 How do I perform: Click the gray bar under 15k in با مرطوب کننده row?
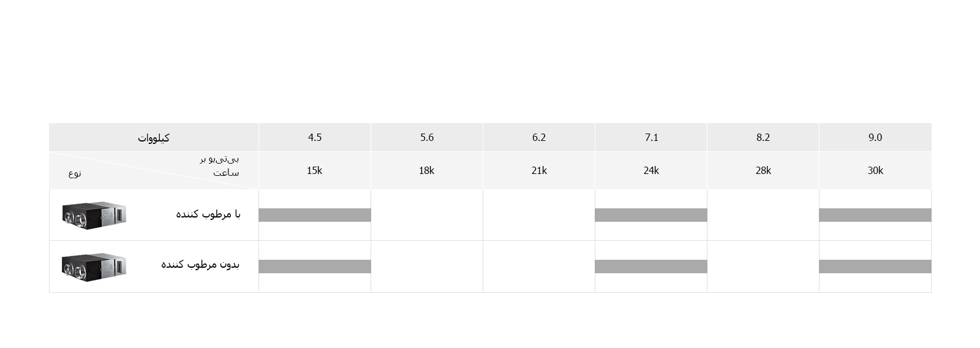pyautogui.click(x=315, y=214)
